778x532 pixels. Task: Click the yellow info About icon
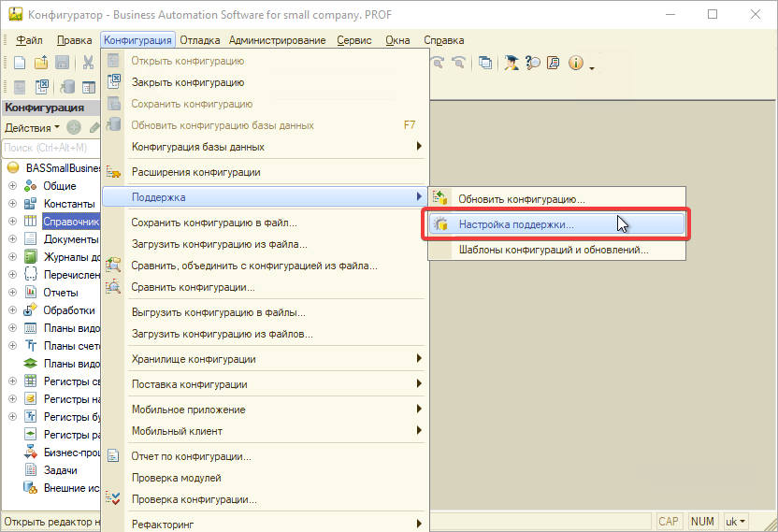(x=575, y=63)
